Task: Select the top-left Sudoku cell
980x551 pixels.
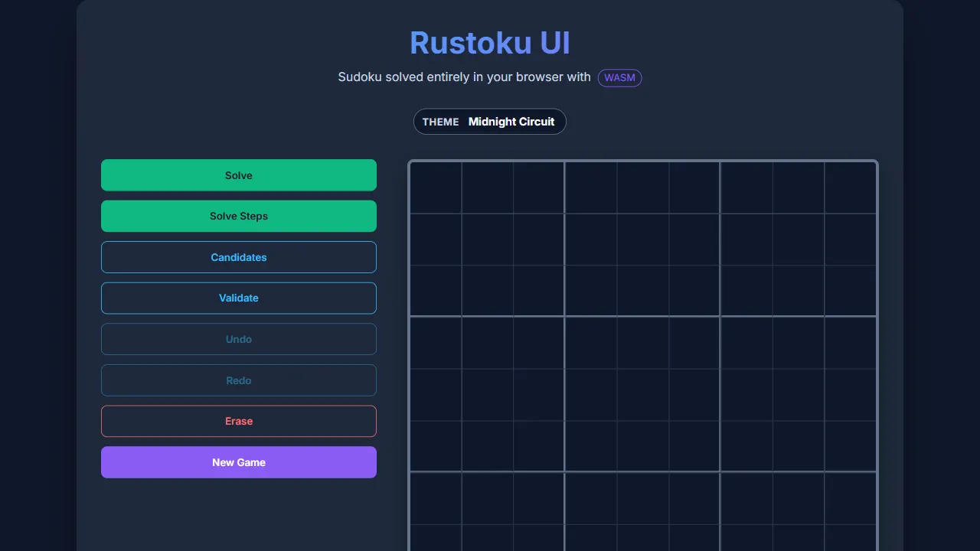Action: 436,187
